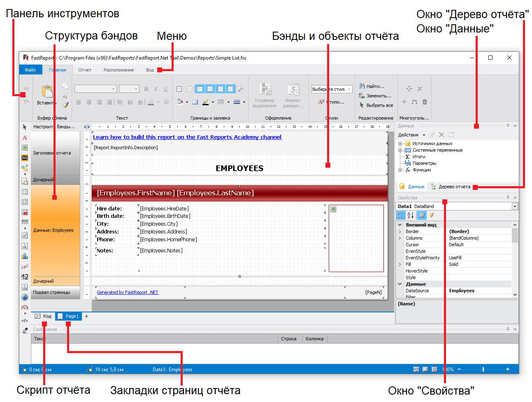The height and width of the screenshot is (402, 532).
Task: Switch to the Отчет ribbon tab
Action: 85,70
